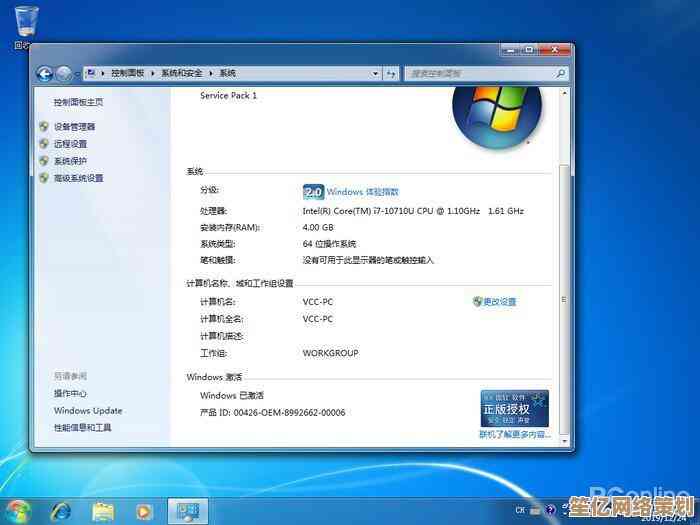Viewport: 700px width, 525px height.
Task: Click the Control Panel search input field
Action: click(x=480, y=73)
